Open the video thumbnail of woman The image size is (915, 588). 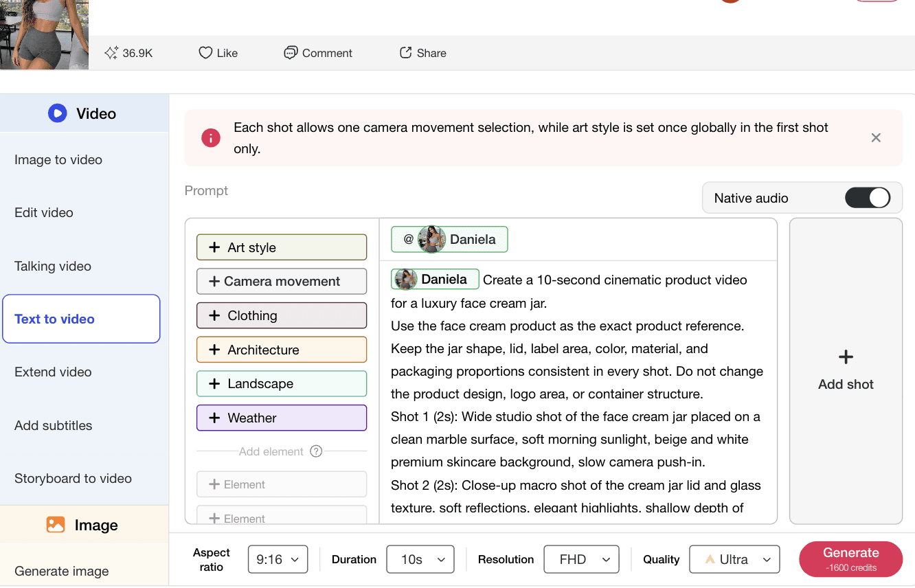point(44,34)
